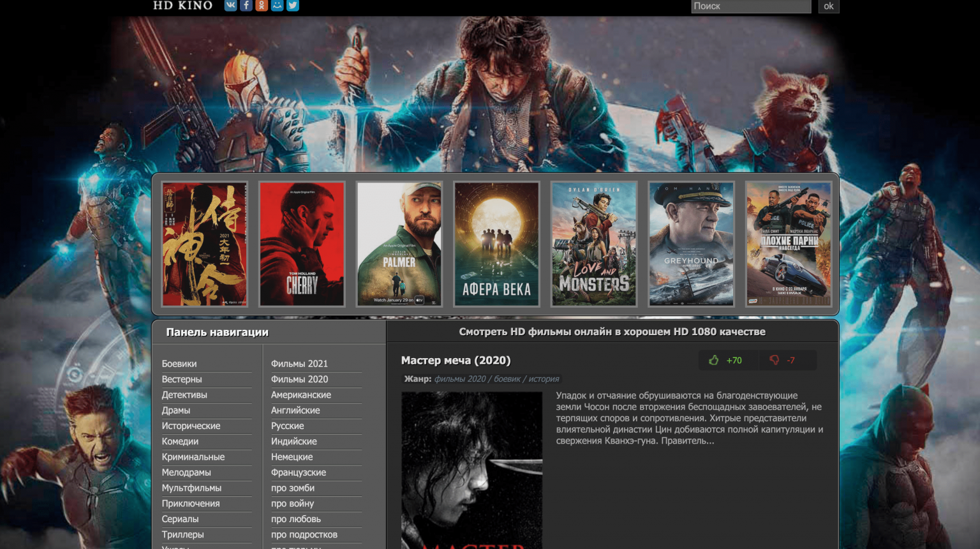Open the Cherry movie poster
980x549 pixels.
[x=302, y=244]
